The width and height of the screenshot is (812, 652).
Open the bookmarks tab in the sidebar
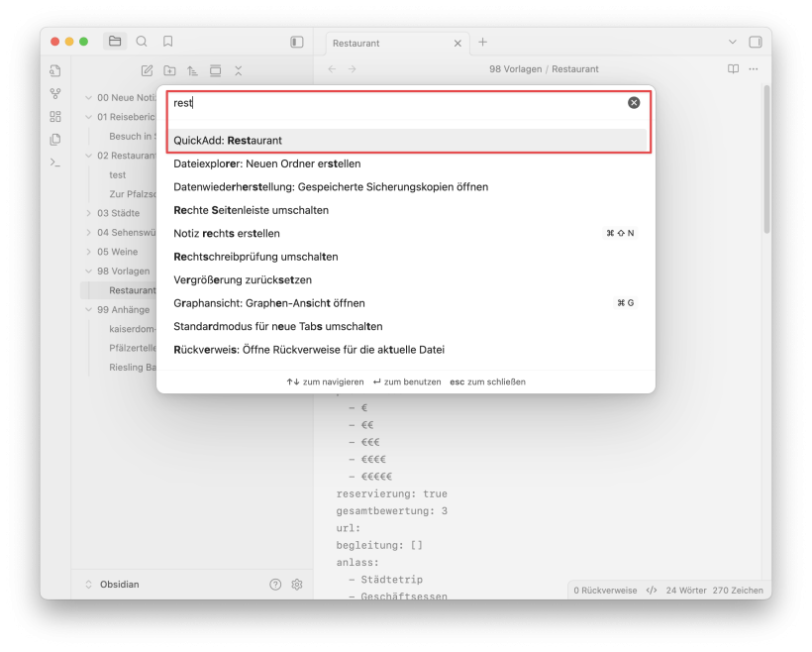coord(168,42)
